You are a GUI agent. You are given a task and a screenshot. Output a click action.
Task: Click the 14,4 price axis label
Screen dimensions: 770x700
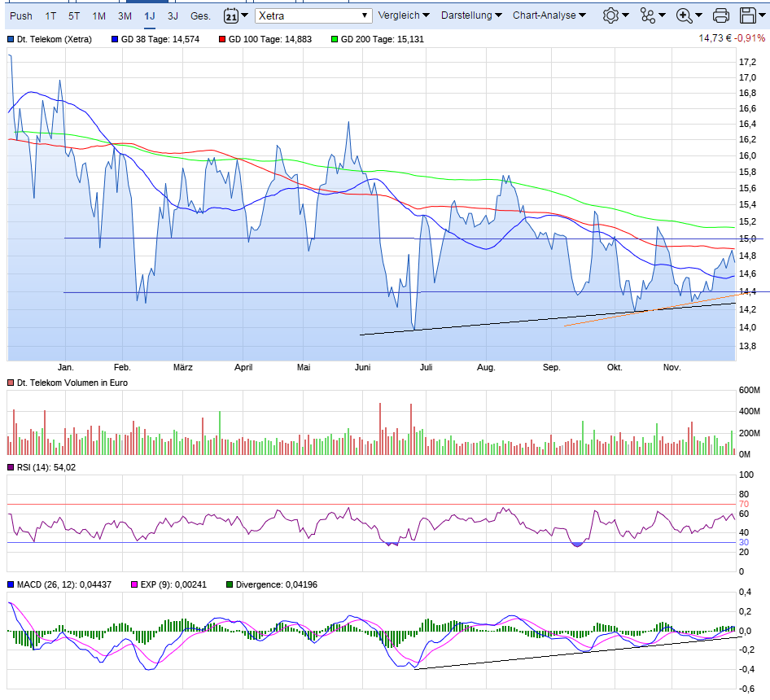747,291
